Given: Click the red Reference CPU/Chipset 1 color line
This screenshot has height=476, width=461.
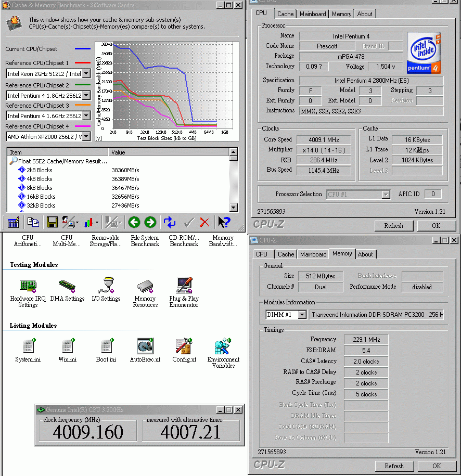Looking at the screenshot, I should pyautogui.click(x=83, y=63).
